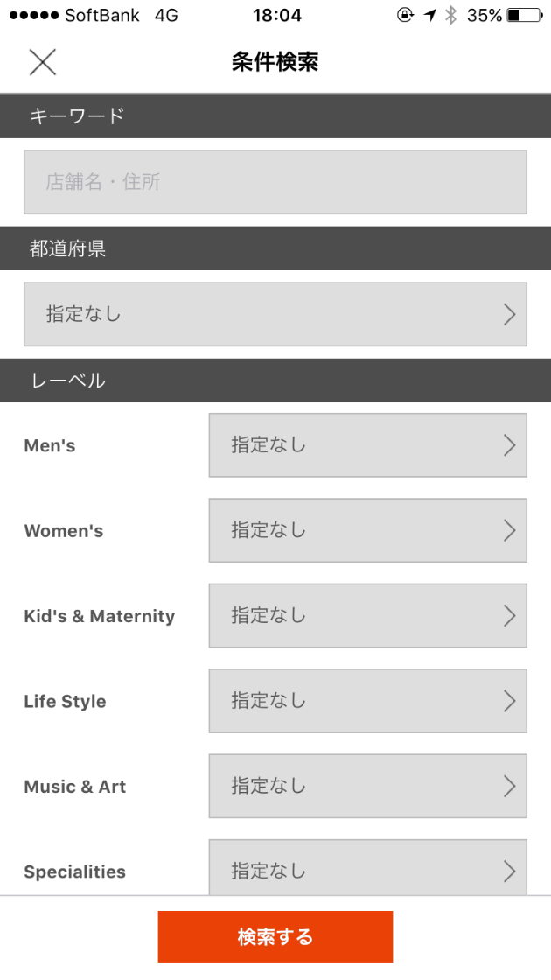This screenshot has height=980, width=551.
Task: Tap the chevron arrow in the Music & Art row
Action: click(510, 786)
